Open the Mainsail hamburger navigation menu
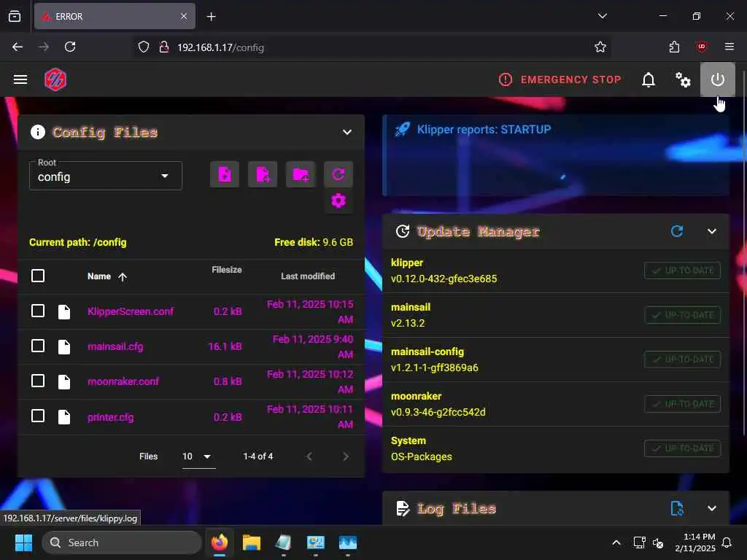This screenshot has height=560, width=747. [x=20, y=79]
